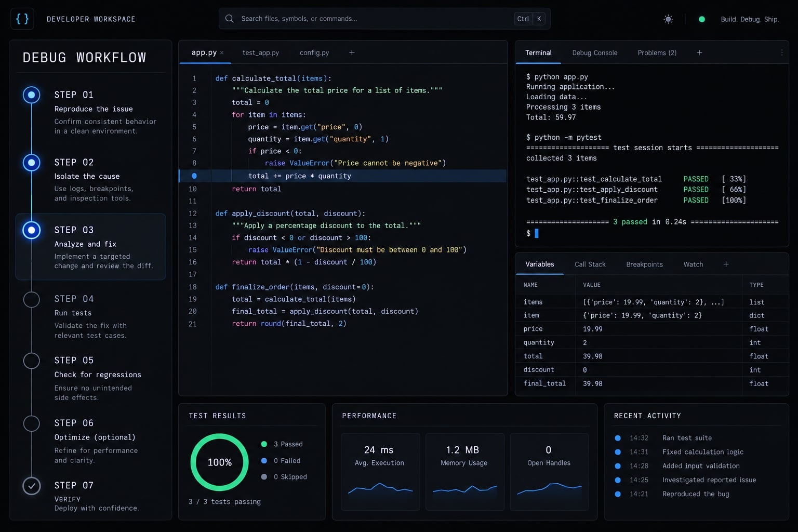Click the DEVELOPER WORKSPACE title
The height and width of the screenshot is (532, 798).
pos(91,19)
